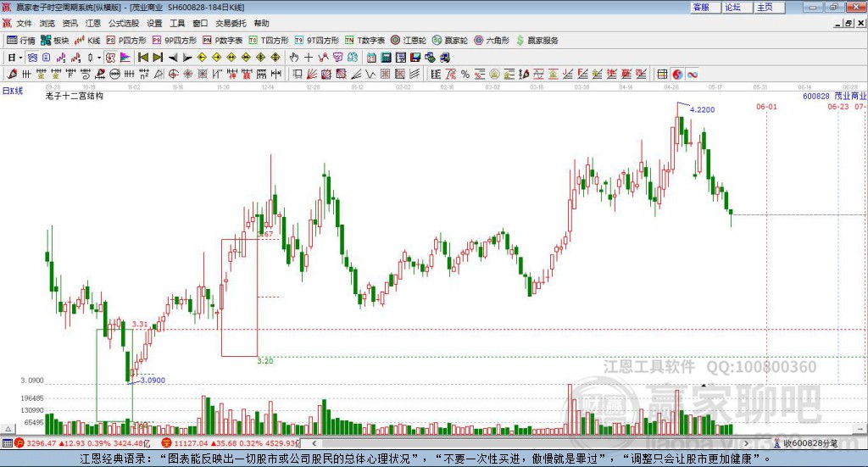This screenshot has height=467, width=868.
Task: Click the 600828 茂业商业 stock label
Action: (834, 97)
